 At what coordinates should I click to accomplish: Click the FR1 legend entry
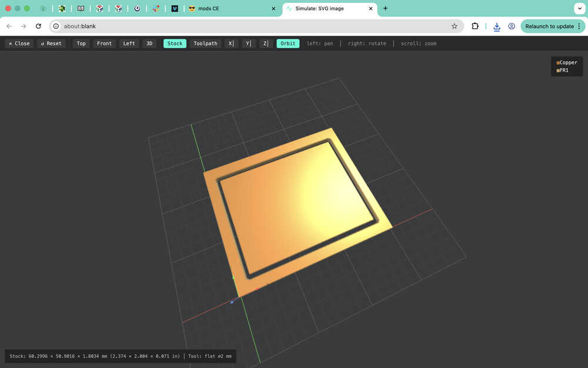(562, 70)
